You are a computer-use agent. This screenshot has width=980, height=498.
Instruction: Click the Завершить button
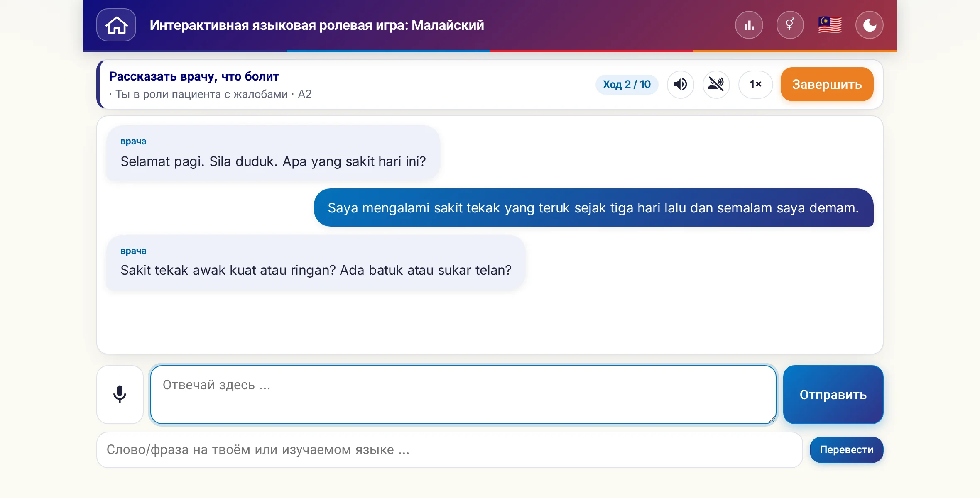[827, 84]
